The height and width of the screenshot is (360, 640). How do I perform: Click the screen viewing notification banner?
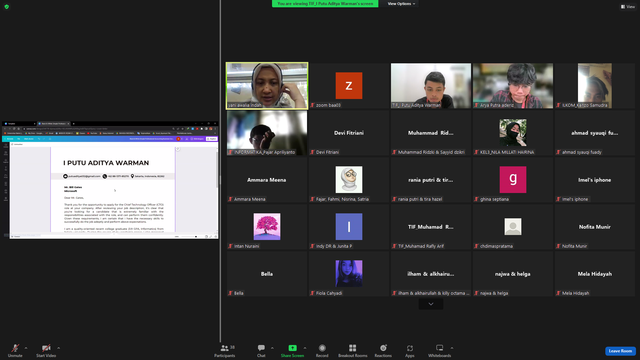coord(325,4)
